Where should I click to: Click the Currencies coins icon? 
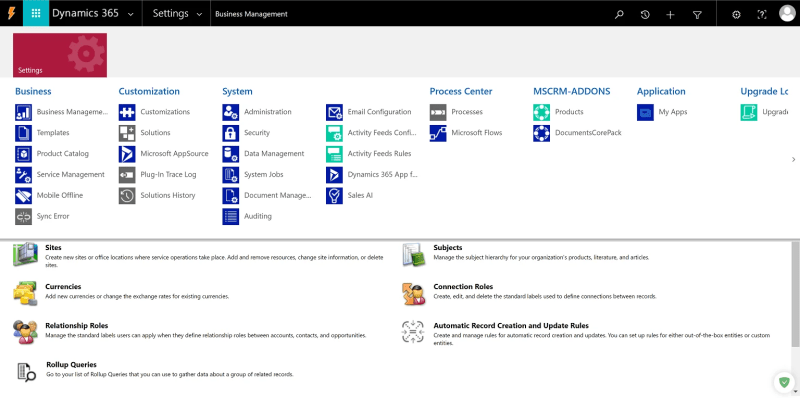click(x=25, y=294)
